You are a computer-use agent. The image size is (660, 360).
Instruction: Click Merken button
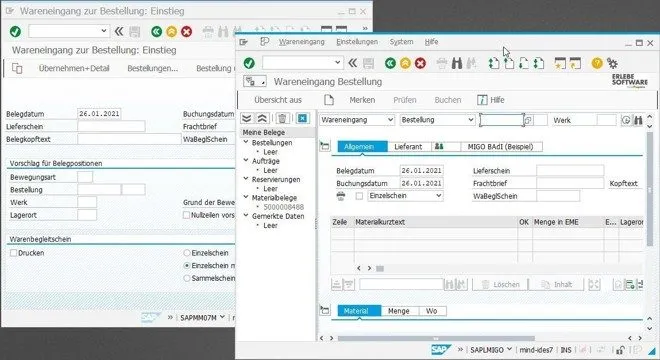[x=362, y=100]
